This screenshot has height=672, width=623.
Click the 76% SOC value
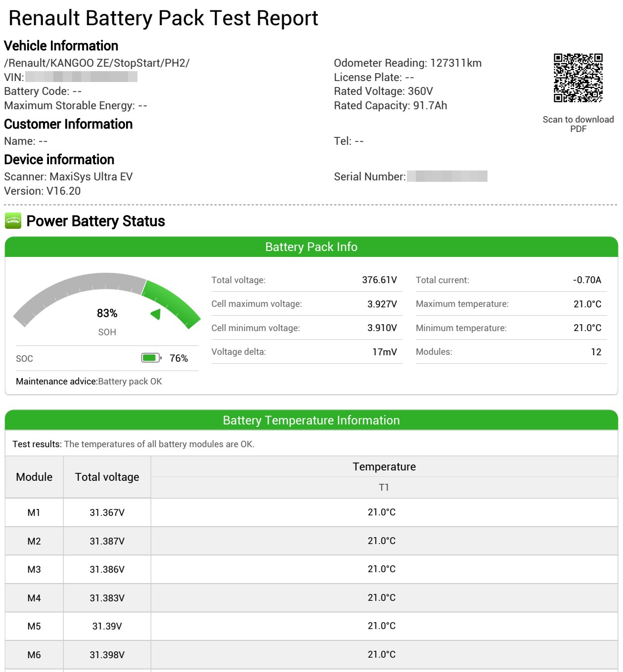tap(179, 358)
